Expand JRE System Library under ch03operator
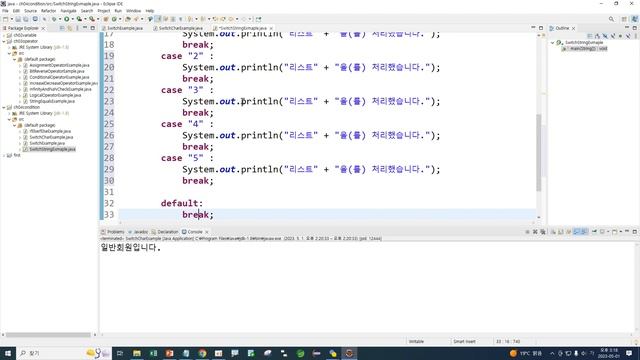 click(9, 47)
